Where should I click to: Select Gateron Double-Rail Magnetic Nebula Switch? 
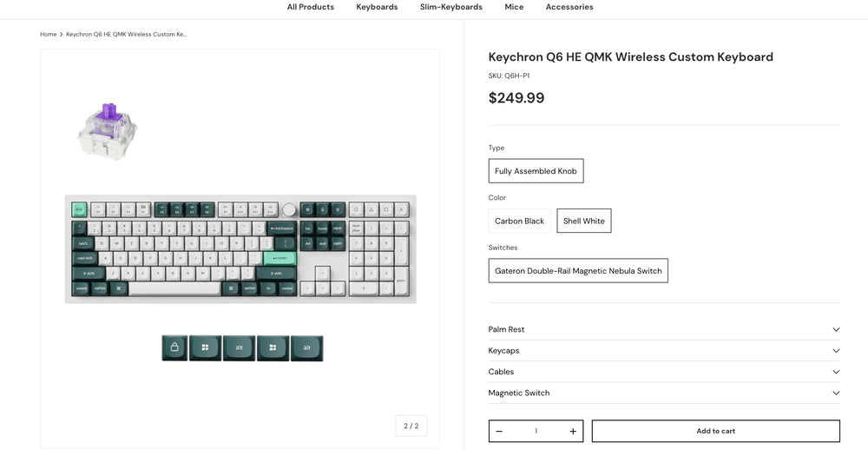point(578,270)
